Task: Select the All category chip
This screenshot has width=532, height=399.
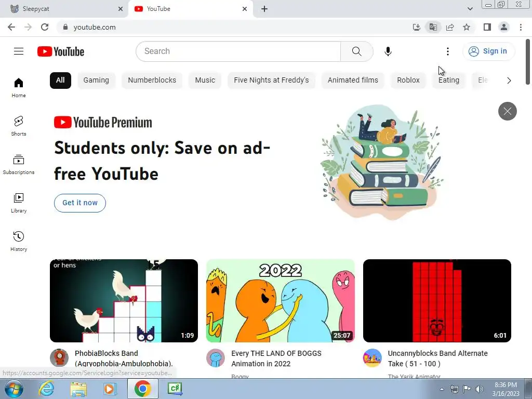Action: 60,81
